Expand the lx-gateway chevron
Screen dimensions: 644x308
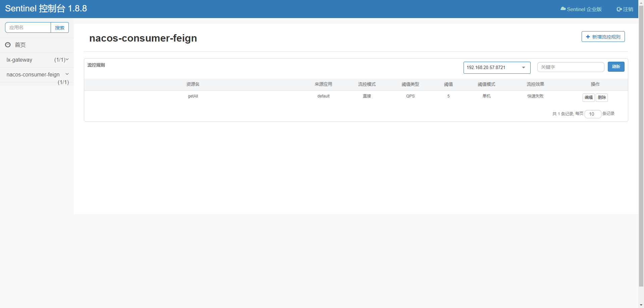click(67, 59)
